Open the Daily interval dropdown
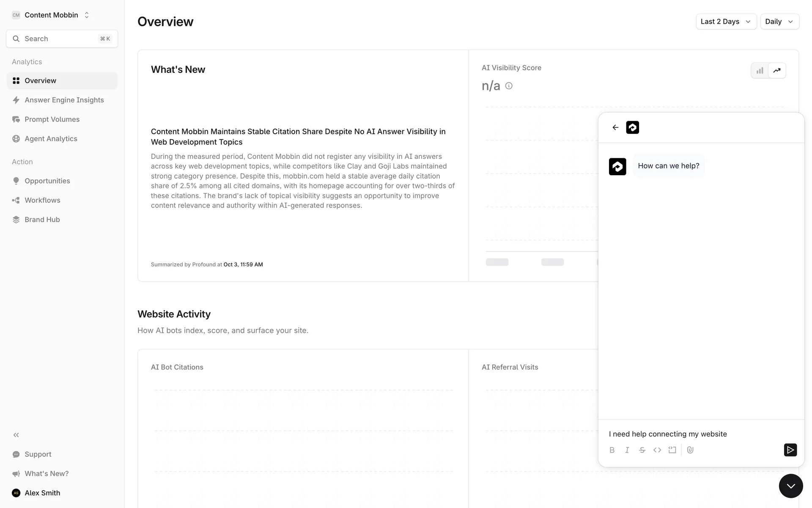Image resolution: width=812 pixels, height=508 pixels. coord(779,22)
